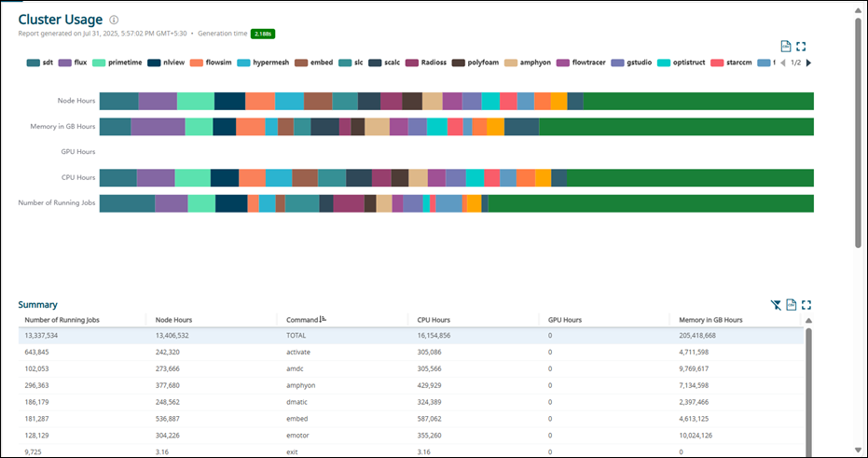Click the page's main vertical scrollbar
Viewport: 868px width, 458px height.
pyautogui.click(x=858, y=131)
